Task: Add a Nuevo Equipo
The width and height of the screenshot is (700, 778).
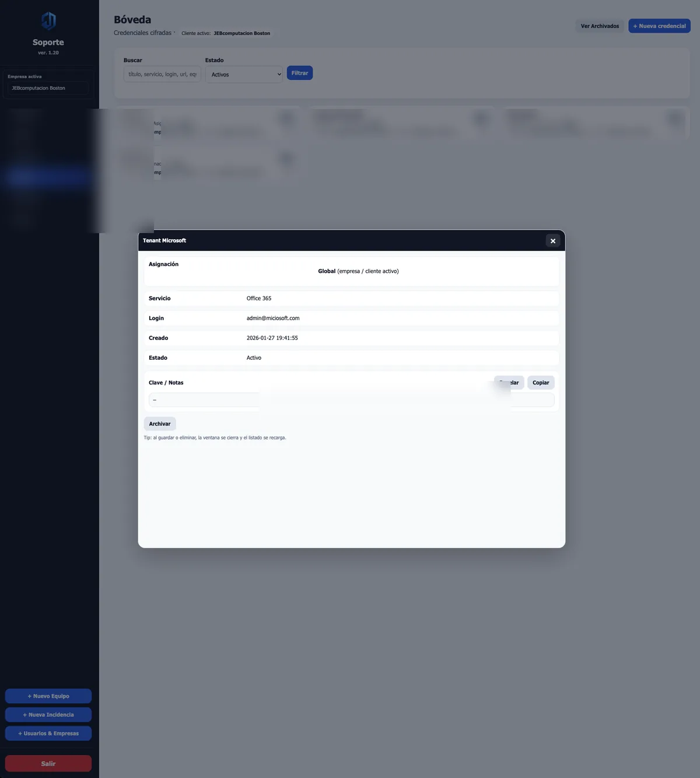Action: coord(48,696)
